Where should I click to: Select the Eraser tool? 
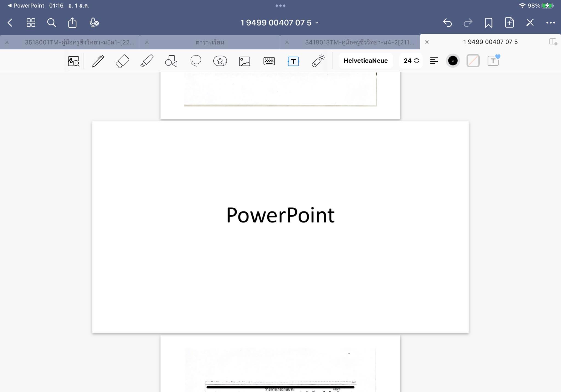point(122,61)
